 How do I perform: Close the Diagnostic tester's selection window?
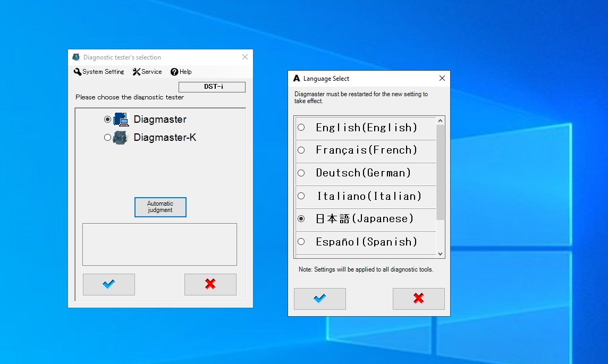[x=245, y=57]
